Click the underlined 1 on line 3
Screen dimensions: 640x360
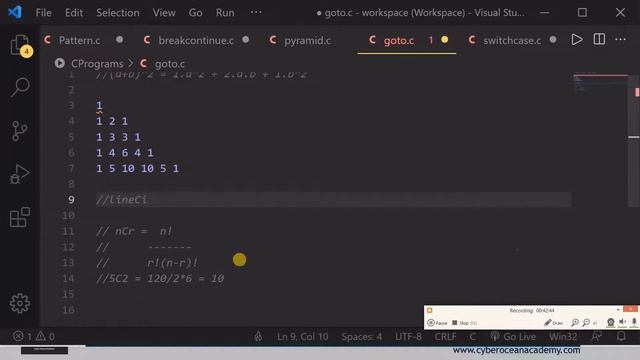point(99,106)
